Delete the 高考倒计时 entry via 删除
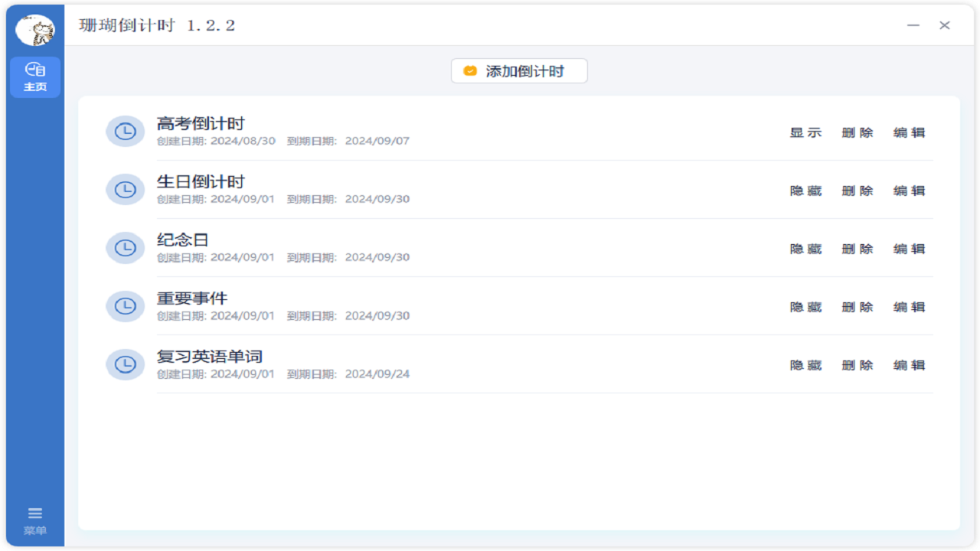Viewport: 980px width, 551px height. pyautogui.click(x=857, y=132)
